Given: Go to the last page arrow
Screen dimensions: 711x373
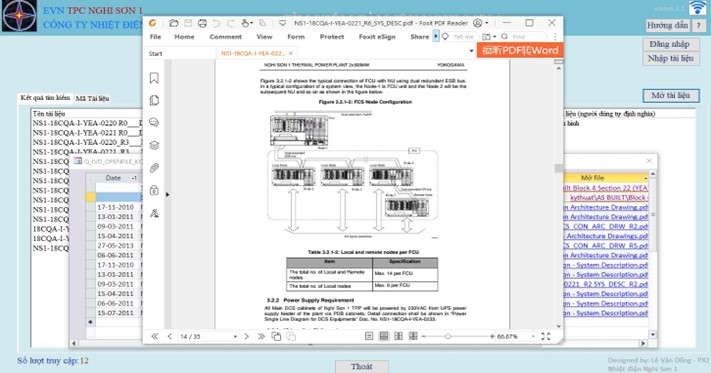Looking at the screenshot, I should pos(261,336).
